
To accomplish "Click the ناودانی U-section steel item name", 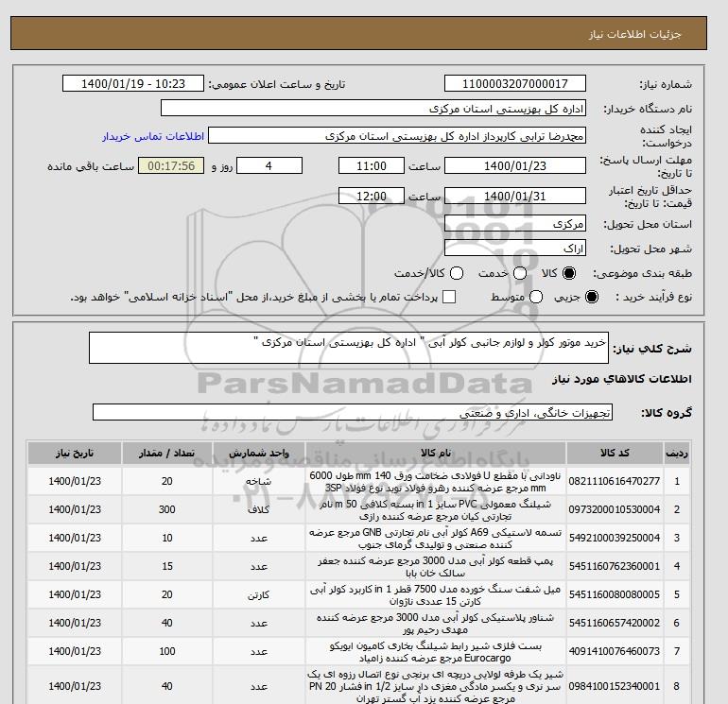I will point(436,482).
